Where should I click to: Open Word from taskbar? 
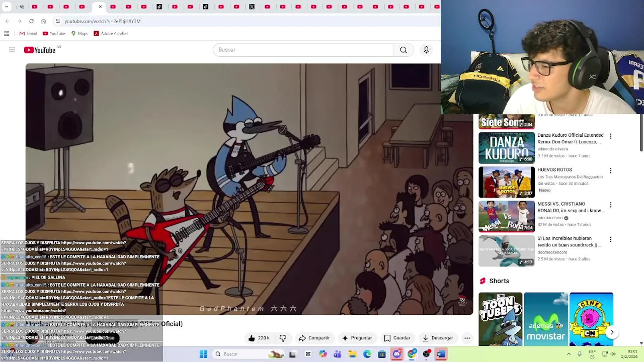click(x=441, y=354)
